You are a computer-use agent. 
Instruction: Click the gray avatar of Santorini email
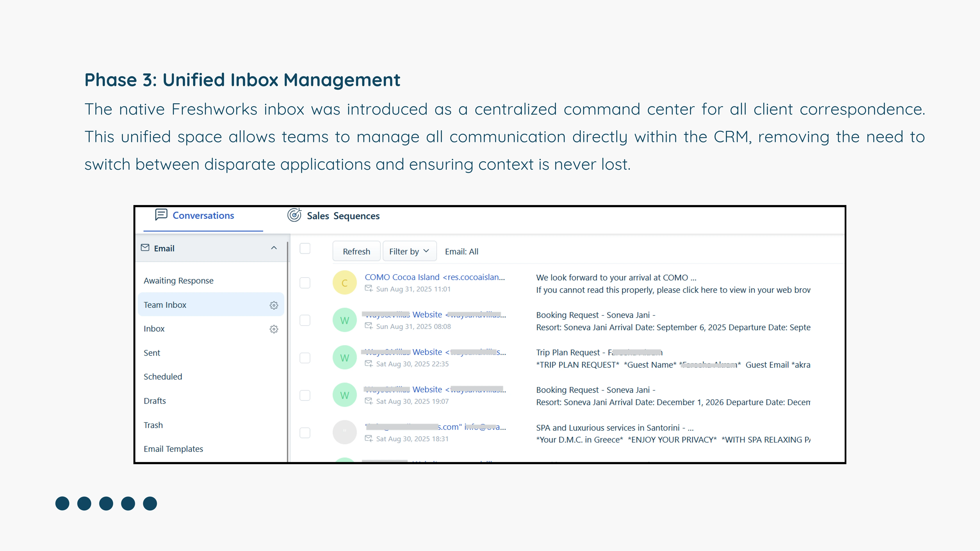[344, 432]
